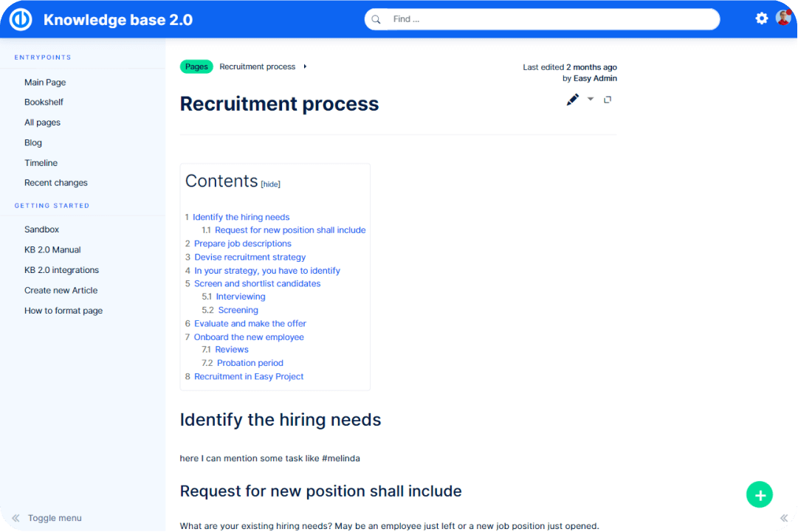Screen dimensions: 798x532
Task: Jump to Prepare job descriptions section
Action: [x=242, y=243]
